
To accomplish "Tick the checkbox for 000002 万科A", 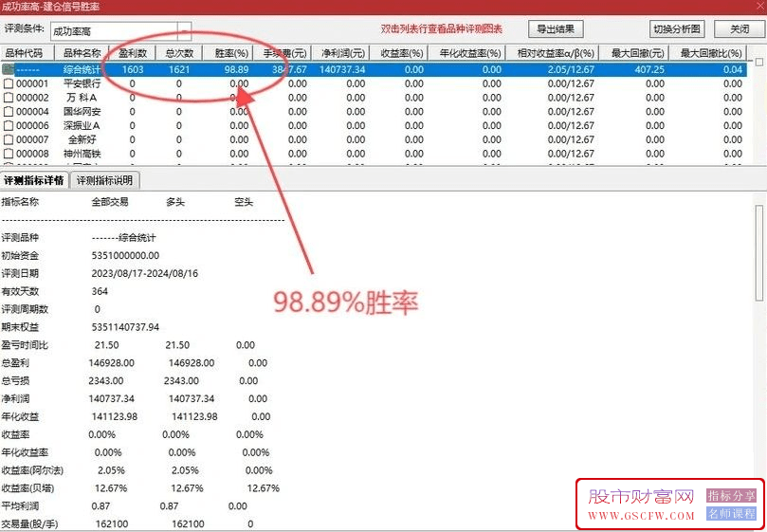I will [x=8, y=98].
